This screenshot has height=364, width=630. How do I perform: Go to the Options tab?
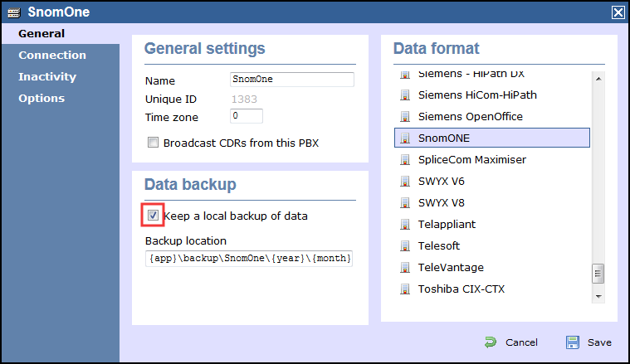point(42,99)
